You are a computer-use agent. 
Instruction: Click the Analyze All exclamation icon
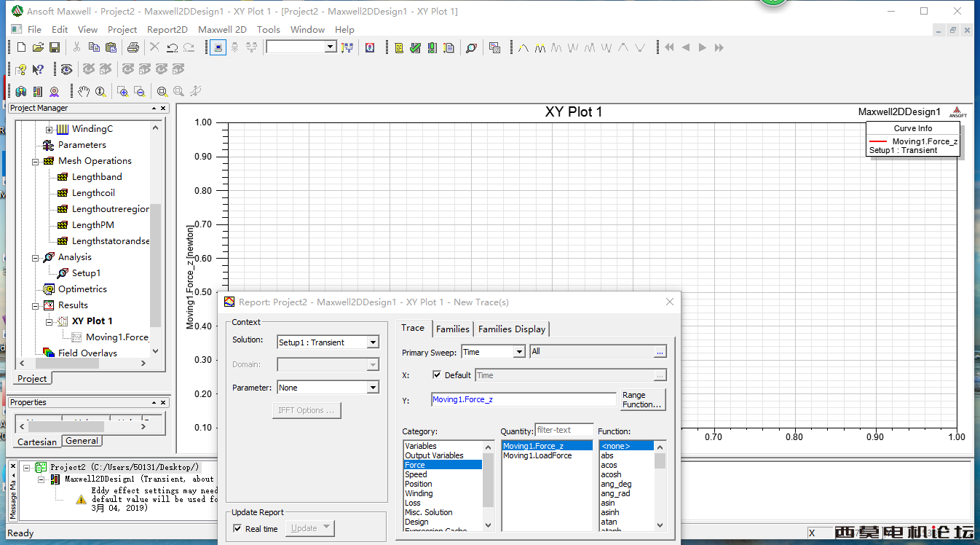[x=432, y=47]
